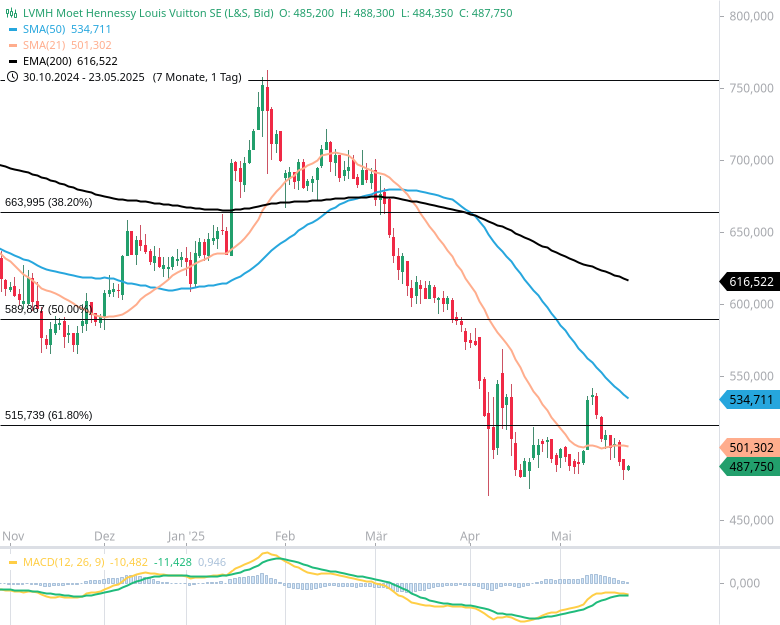Select the SMA(50) legend label
This screenshot has width=780, height=625.
pyautogui.click(x=44, y=29)
